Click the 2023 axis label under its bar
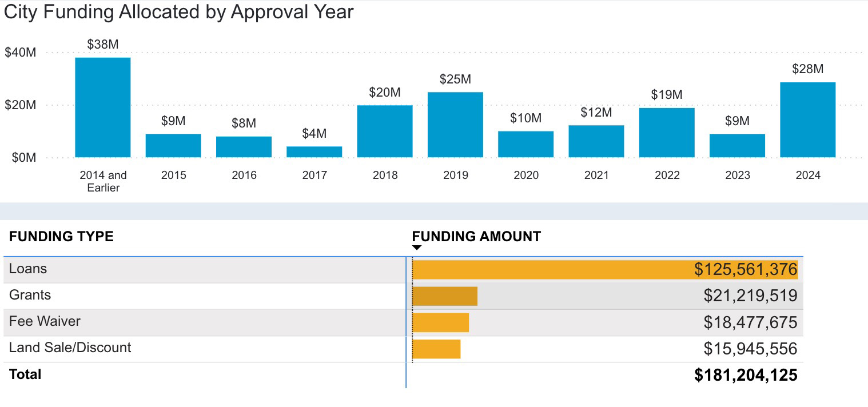 pyautogui.click(x=738, y=175)
